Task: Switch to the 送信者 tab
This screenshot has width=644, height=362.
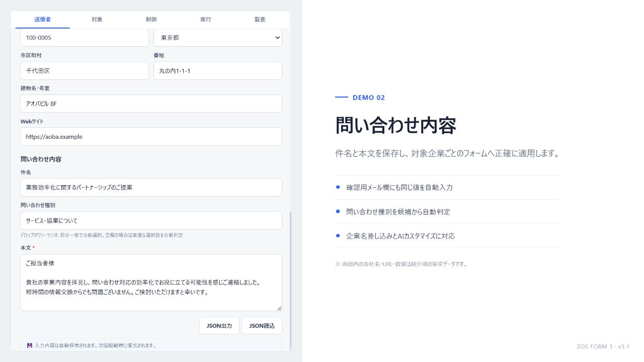Action: (x=43, y=19)
